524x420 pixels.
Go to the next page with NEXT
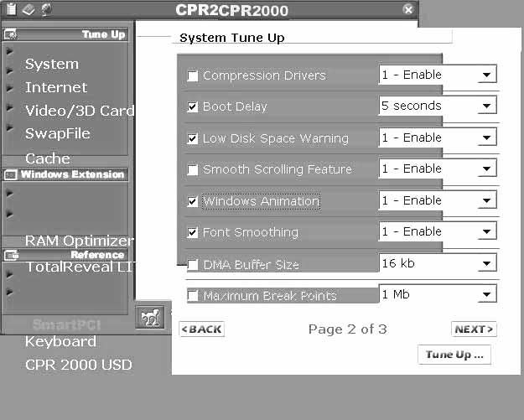[474, 329]
